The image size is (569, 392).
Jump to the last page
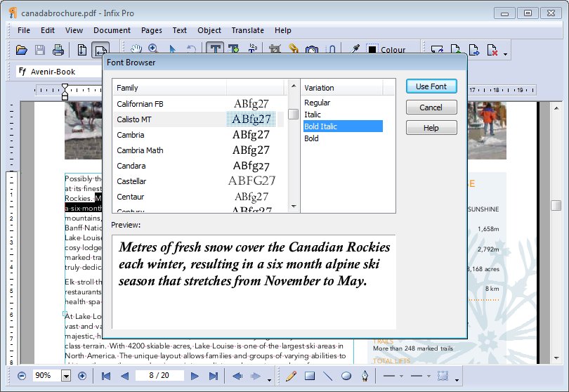click(214, 376)
